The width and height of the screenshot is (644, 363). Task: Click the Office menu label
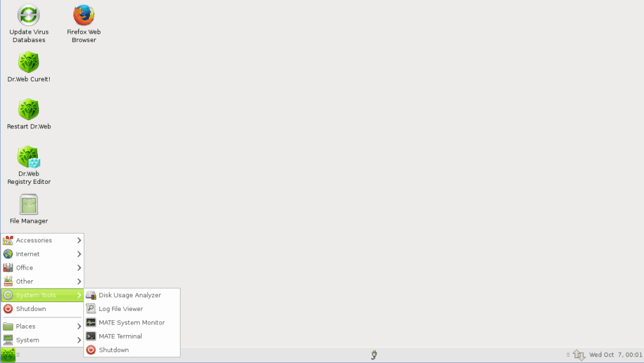point(24,268)
